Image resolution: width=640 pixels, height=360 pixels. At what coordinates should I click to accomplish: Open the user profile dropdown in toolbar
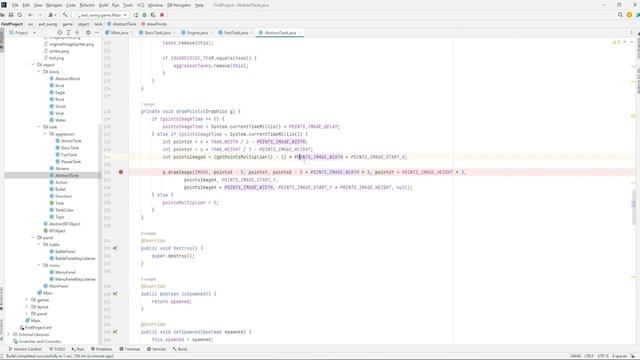tap(52, 15)
